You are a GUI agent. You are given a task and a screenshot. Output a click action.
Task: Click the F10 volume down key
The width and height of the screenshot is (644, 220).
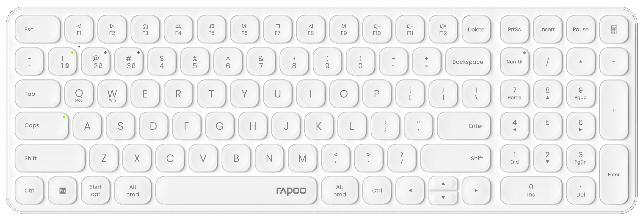coord(377,30)
